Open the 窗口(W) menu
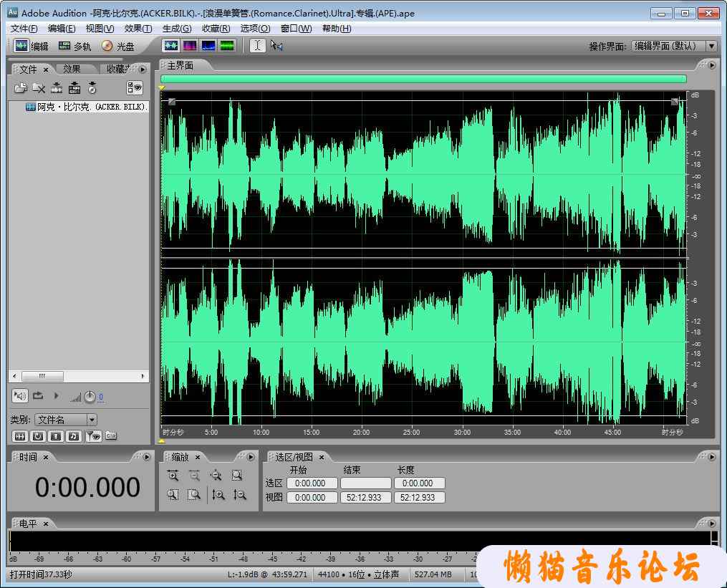This screenshot has height=588, width=727. [x=297, y=29]
